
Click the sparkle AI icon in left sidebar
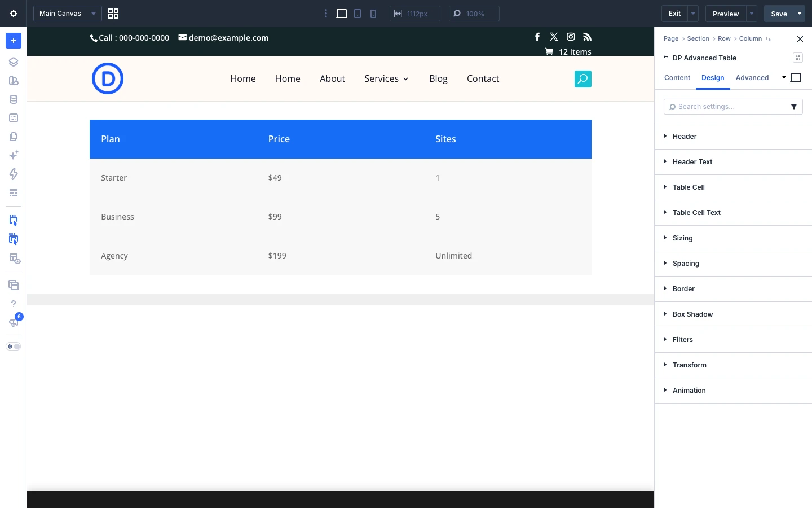click(x=14, y=155)
